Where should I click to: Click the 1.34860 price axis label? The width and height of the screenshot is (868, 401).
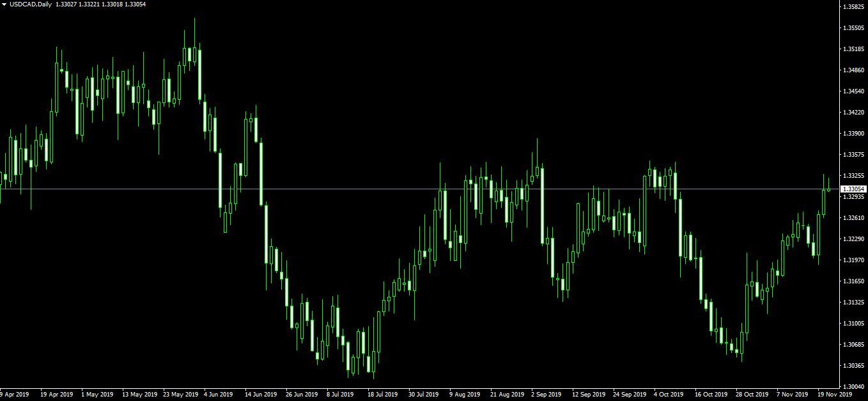(x=854, y=70)
